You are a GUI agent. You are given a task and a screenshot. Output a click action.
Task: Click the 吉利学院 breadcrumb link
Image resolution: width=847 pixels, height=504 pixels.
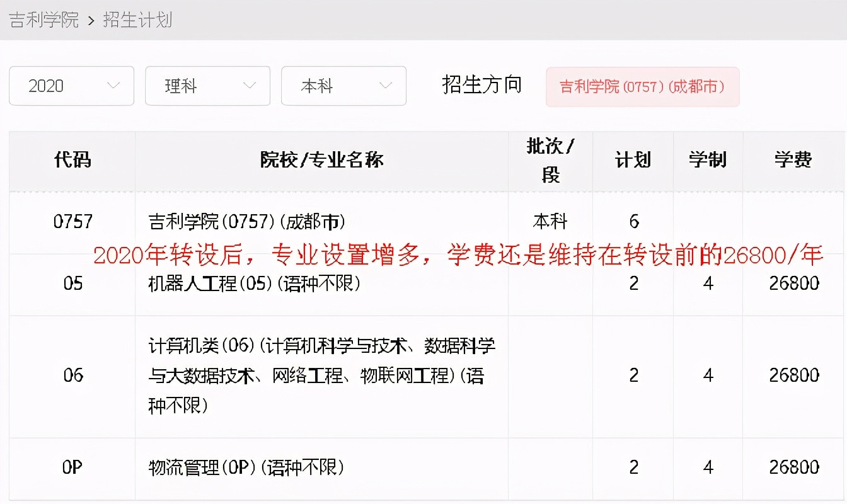pos(42,20)
